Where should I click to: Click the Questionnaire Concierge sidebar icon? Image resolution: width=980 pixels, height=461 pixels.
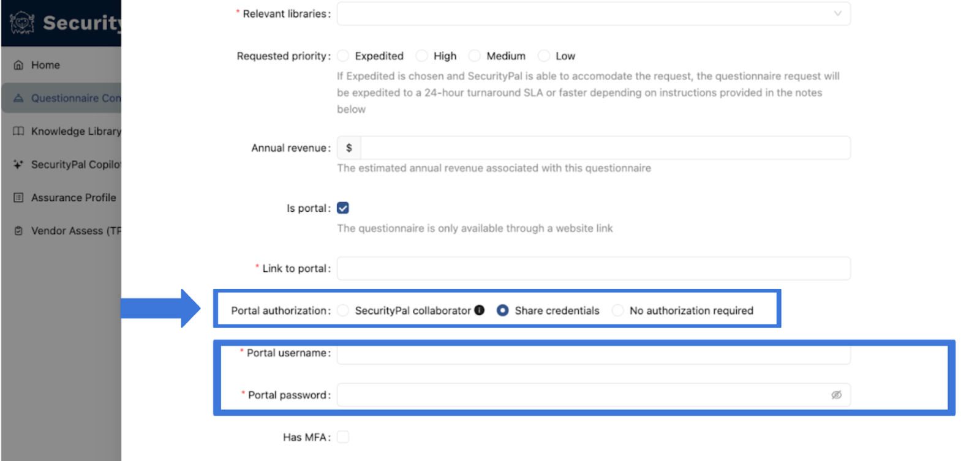pos(18,98)
